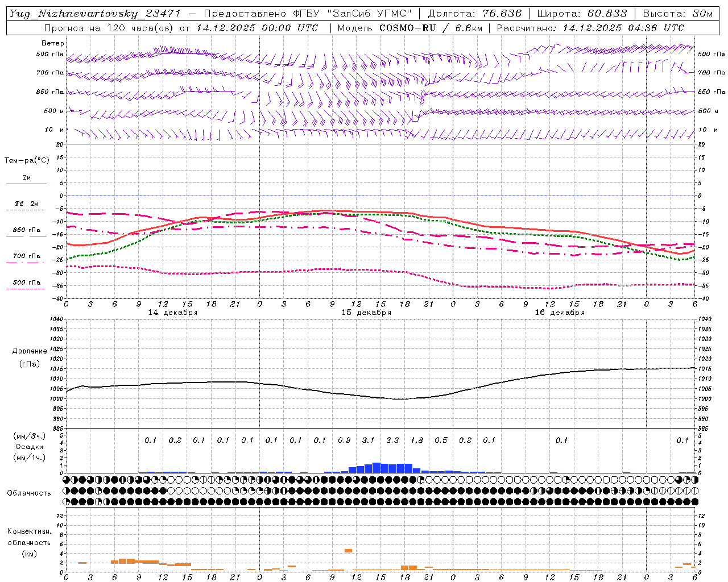
Task: Click the '15 декабря' date label
Action: (x=366, y=313)
